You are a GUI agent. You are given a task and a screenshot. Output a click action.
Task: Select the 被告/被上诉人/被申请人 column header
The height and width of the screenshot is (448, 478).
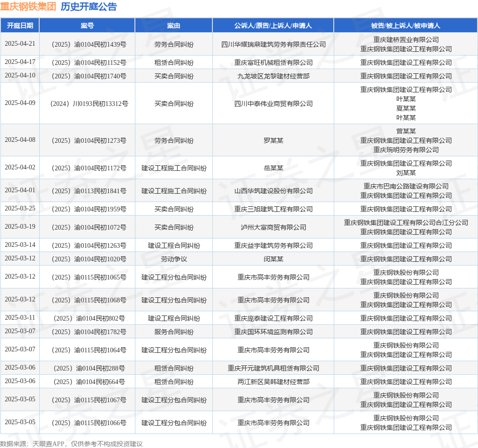406,26
